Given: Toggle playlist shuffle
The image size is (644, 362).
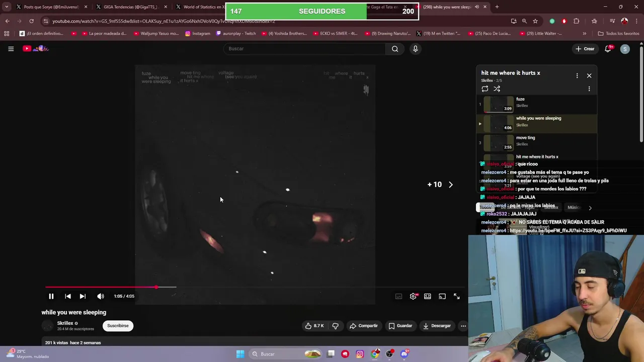Looking at the screenshot, I should click(x=497, y=89).
